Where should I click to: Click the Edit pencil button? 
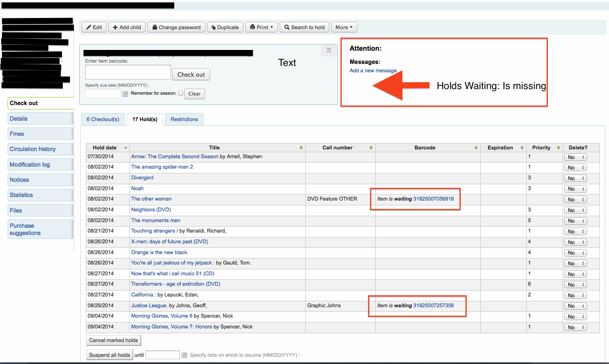(x=94, y=27)
